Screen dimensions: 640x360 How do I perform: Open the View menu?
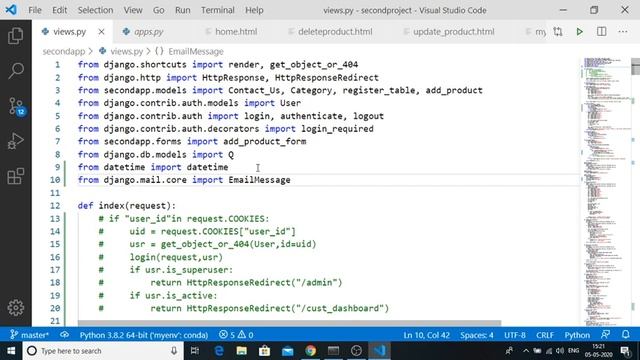point(133,10)
